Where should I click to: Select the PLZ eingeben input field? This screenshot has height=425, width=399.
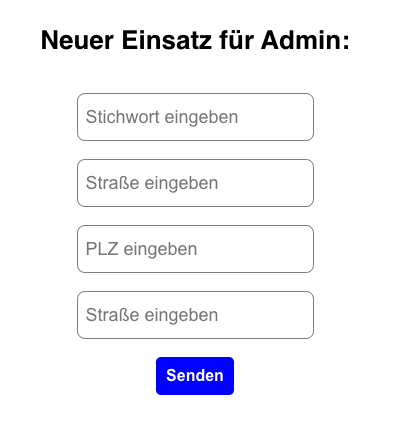(x=195, y=249)
